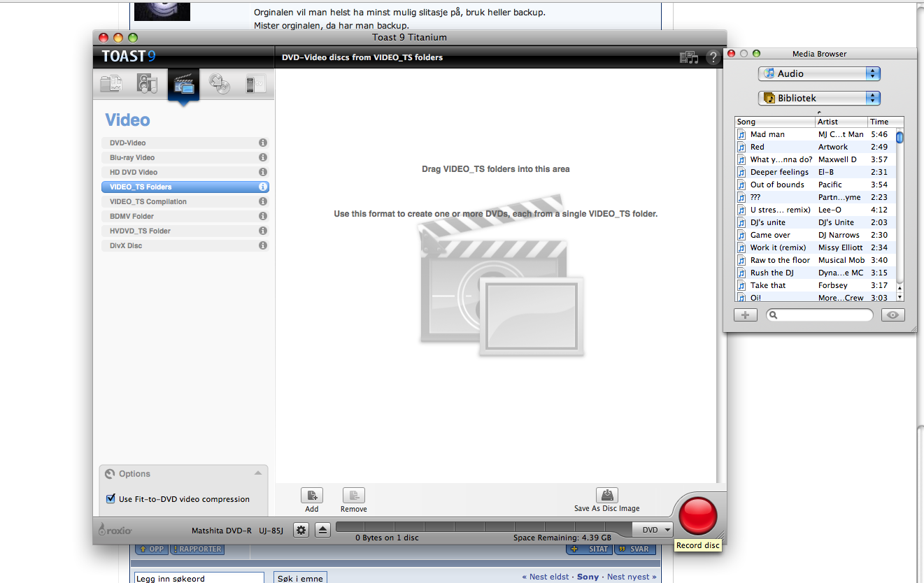
Task: Open the Convert category tab in Toast
Action: (255, 84)
